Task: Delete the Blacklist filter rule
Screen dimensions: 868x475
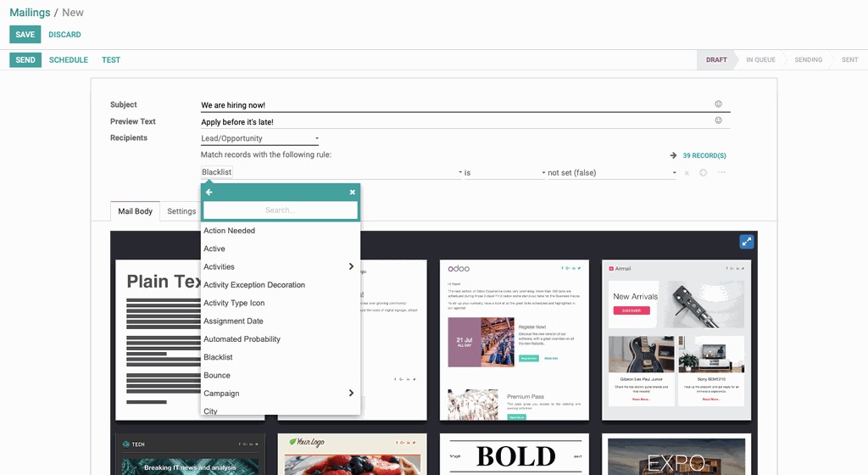Action: (x=687, y=173)
